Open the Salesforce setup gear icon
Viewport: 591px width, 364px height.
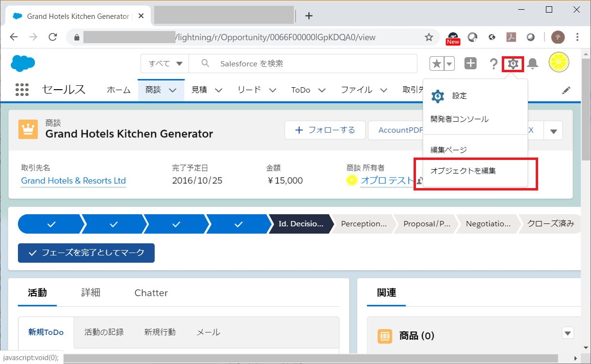click(x=513, y=63)
